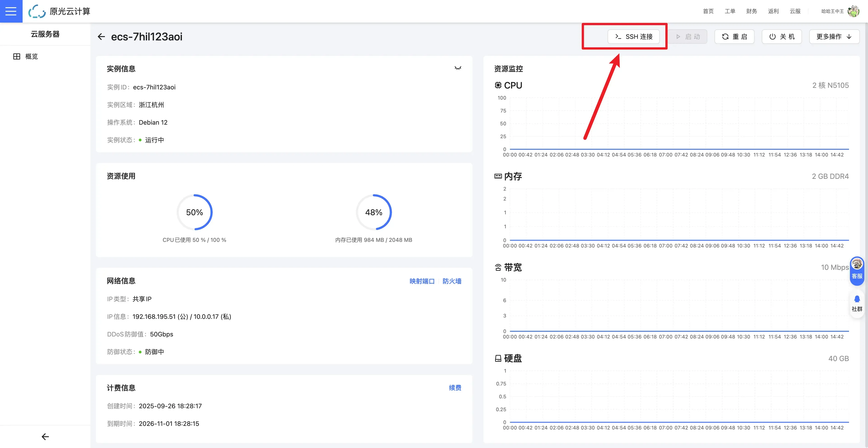Click the 哈哈王中王 username
This screenshot has height=448, width=868.
[832, 11]
